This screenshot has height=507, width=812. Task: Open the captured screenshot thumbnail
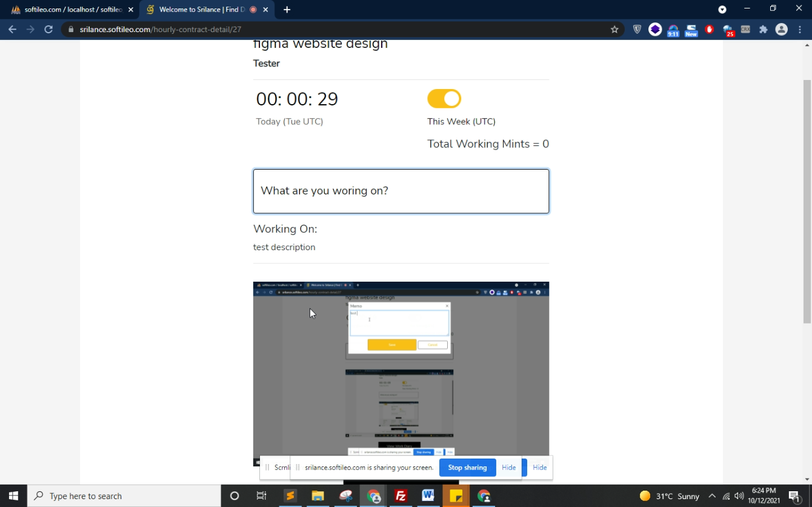401,373
